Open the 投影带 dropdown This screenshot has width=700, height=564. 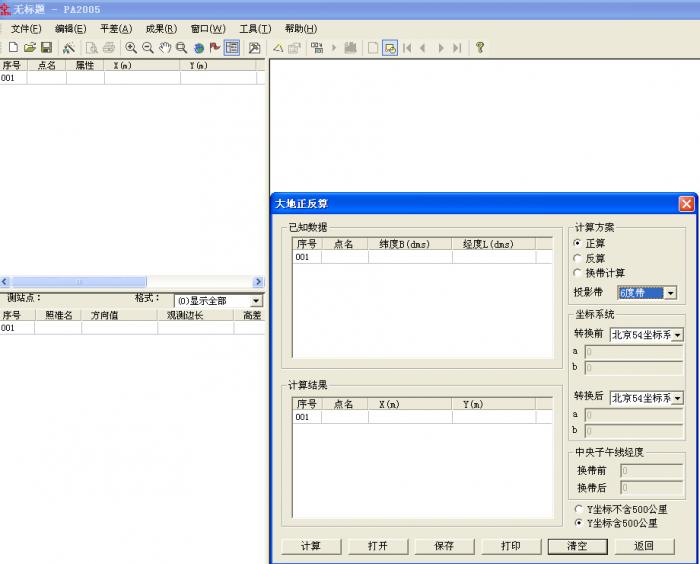[670, 293]
